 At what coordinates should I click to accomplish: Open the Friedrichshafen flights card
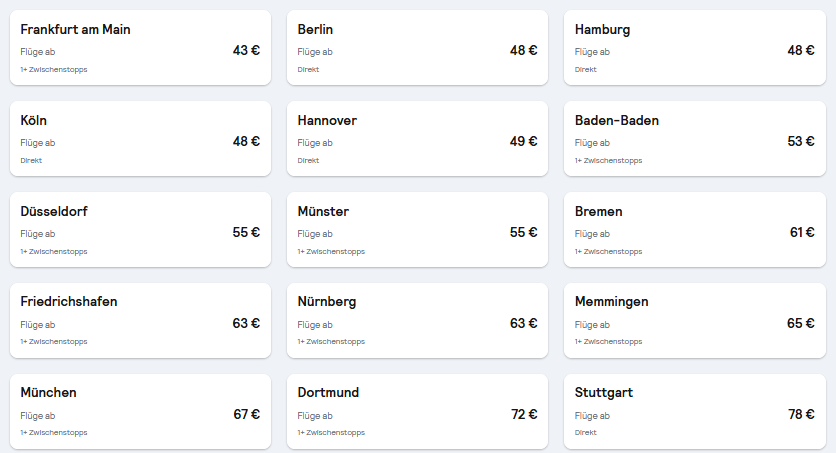pos(140,321)
